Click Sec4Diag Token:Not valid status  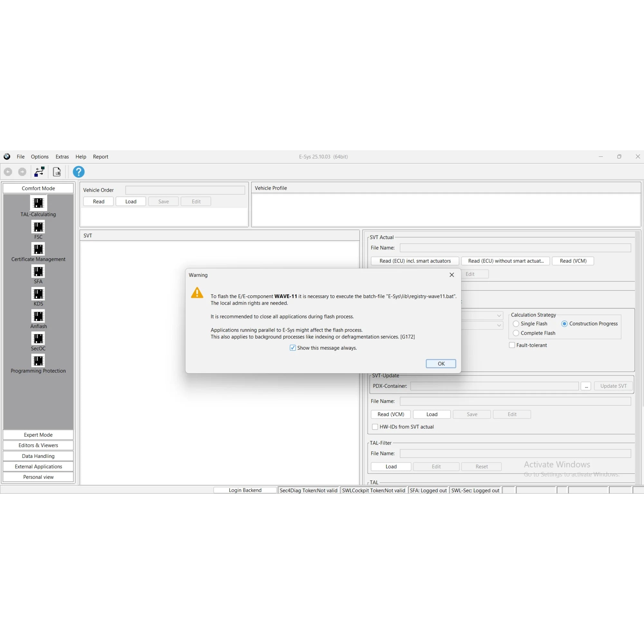[x=309, y=490]
